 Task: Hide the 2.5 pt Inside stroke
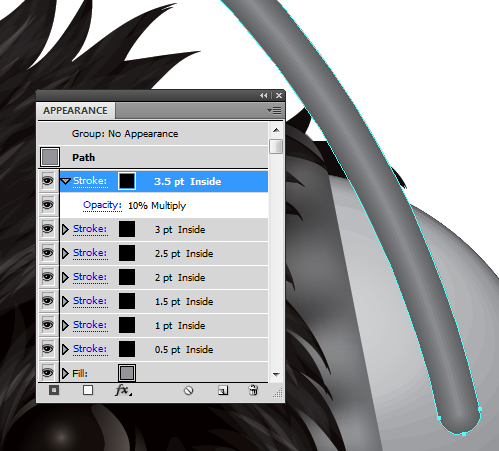coord(48,253)
